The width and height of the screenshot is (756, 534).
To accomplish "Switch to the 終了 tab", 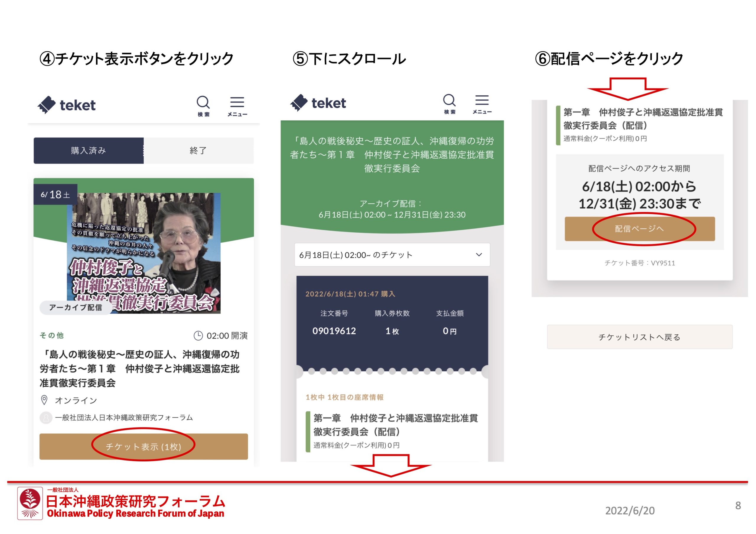I will (198, 151).
